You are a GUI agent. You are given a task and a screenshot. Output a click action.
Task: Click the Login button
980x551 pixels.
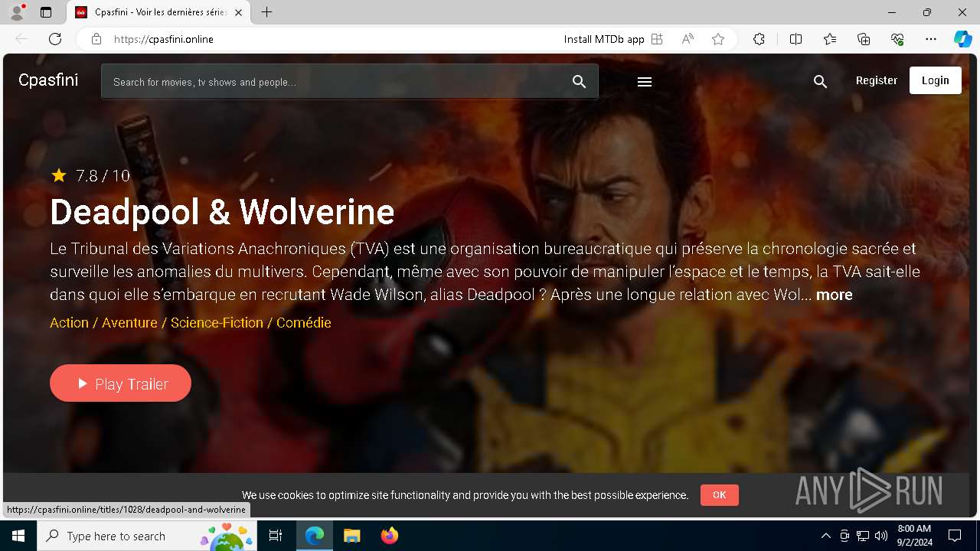(935, 80)
